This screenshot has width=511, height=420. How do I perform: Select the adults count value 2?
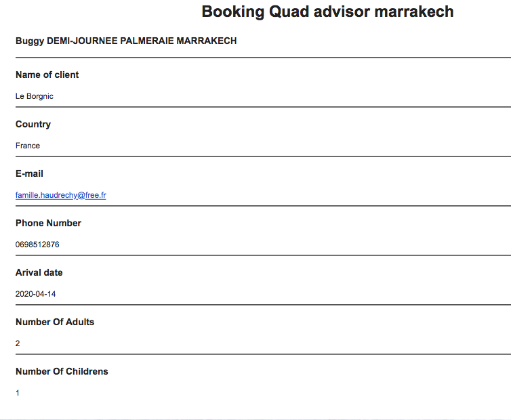pyautogui.click(x=18, y=343)
